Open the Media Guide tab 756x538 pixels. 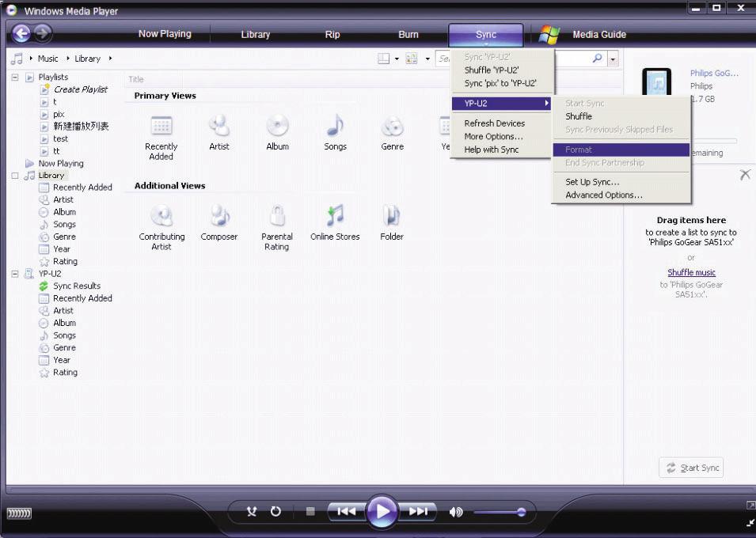tap(599, 35)
